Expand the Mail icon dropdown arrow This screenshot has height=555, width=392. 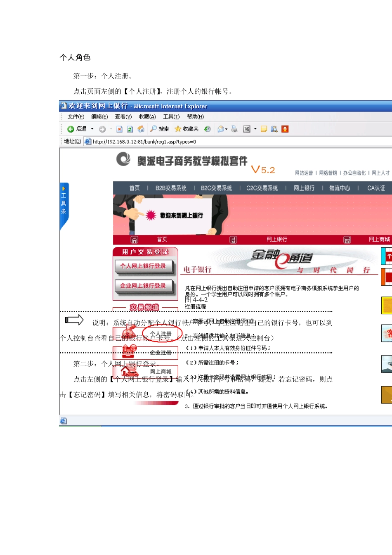pos(227,129)
